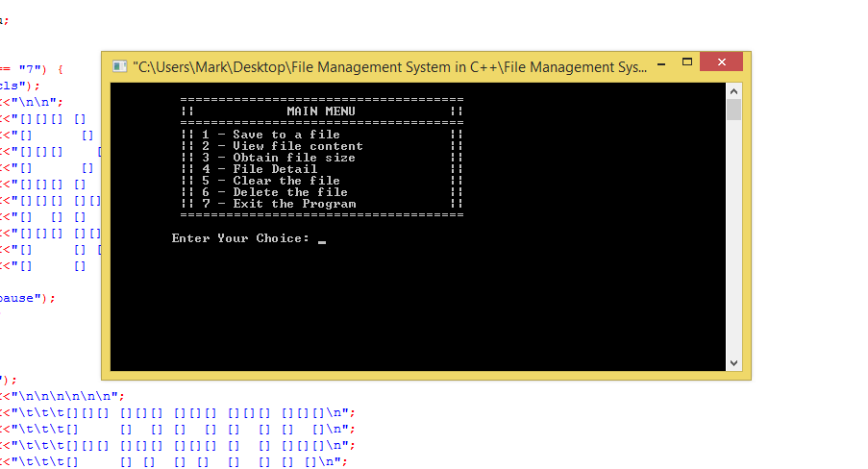Click the pause"); code line in editor
This screenshot has width=868, height=469.
27,298
